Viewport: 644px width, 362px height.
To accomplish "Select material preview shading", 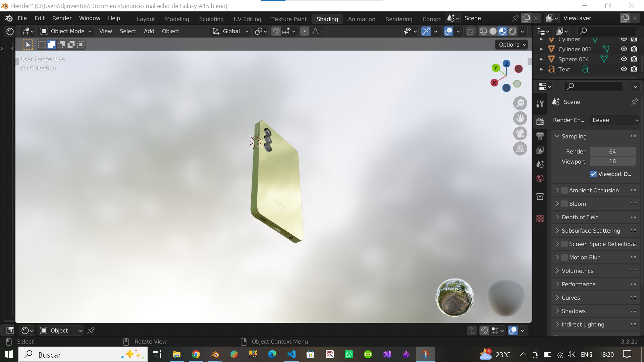I will tap(503, 31).
